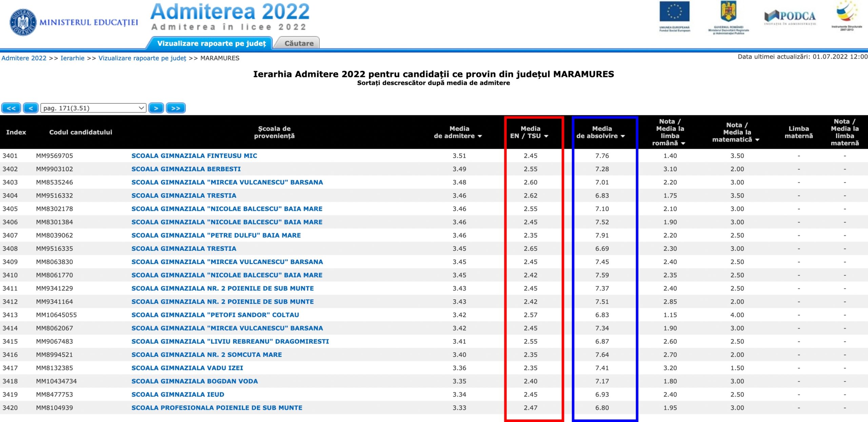Click the Instrumente Structurale logo
Image resolution: width=868 pixels, height=422 pixels.
(x=847, y=16)
